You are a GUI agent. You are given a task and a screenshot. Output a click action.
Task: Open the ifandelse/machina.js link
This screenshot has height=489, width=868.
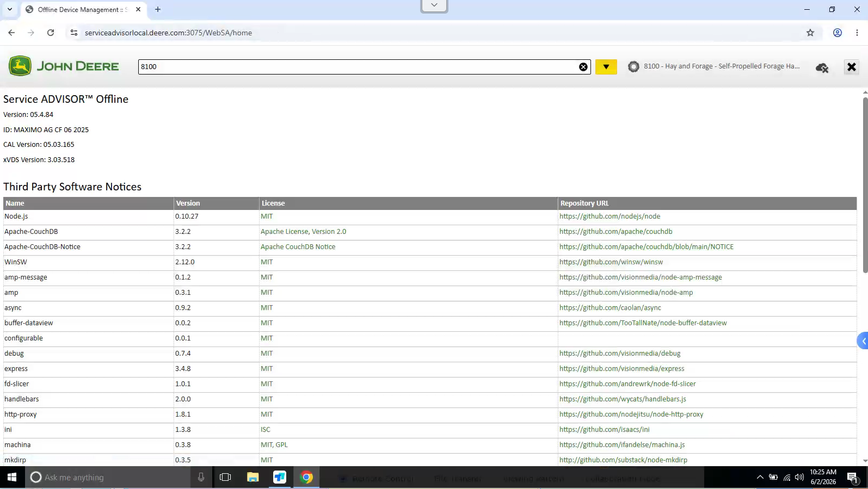(622, 445)
